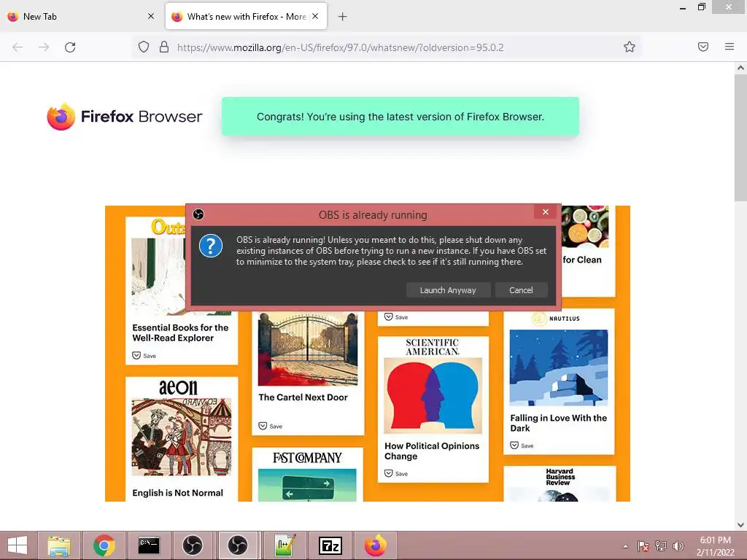Open 7-Zip from the taskbar

[330, 545]
